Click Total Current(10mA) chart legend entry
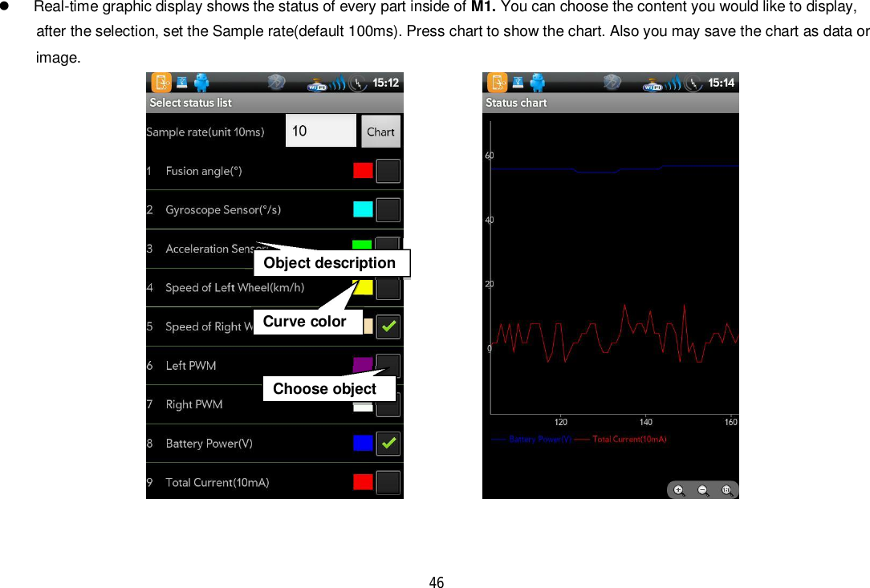Viewport: 870px width, 588px height. point(620,440)
